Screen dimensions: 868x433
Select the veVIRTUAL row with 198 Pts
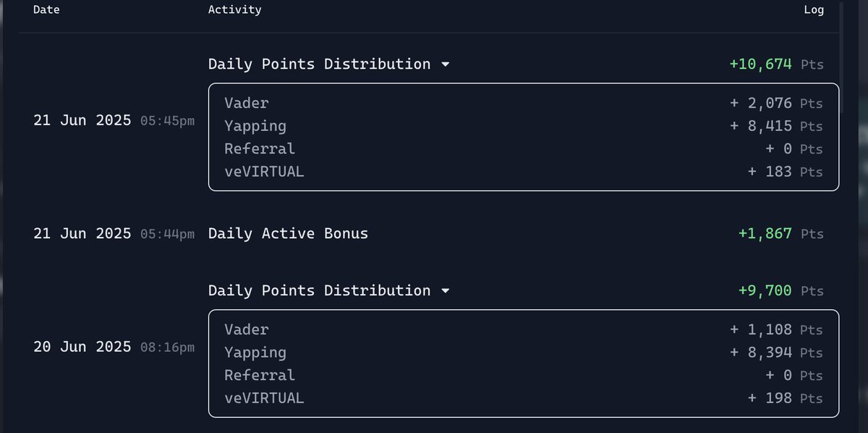click(x=524, y=399)
